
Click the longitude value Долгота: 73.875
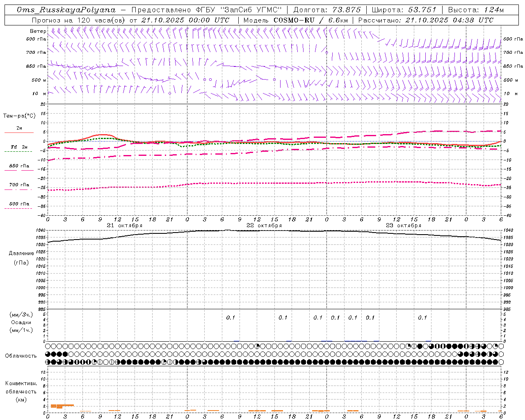327,10
